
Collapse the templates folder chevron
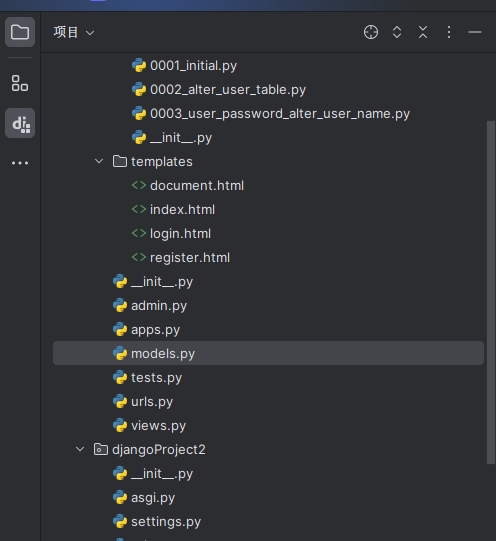(x=99, y=161)
